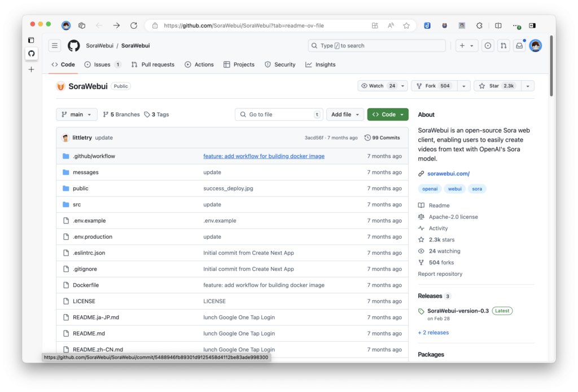Image resolution: width=578 pixels, height=392 pixels.
Task: Bookmark page with star icon in address bar
Action: point(406,25)
